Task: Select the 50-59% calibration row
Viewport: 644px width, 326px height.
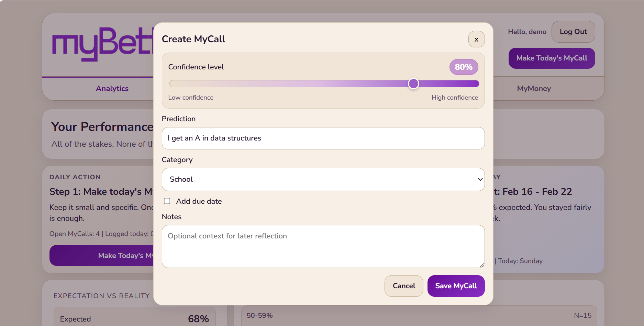Action: pyautogui.click(x=419, y=315)
